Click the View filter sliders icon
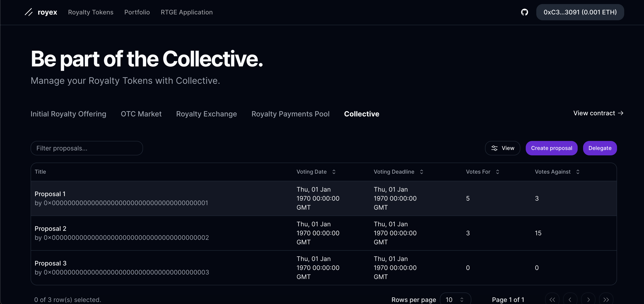 tap(494, 148)
